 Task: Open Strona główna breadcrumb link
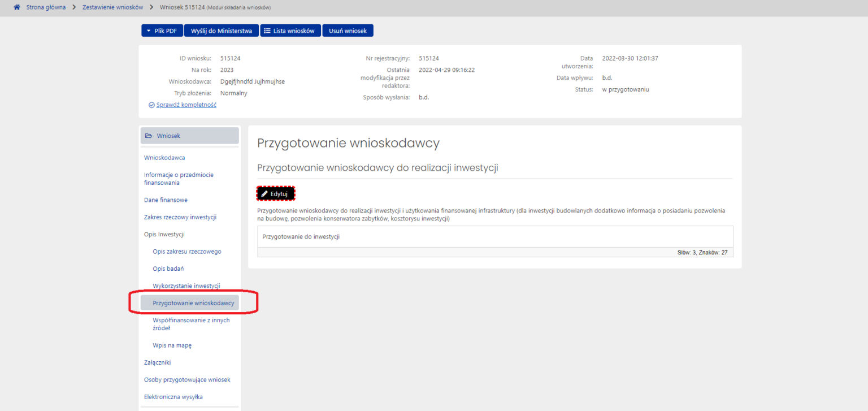coord(46,7)
